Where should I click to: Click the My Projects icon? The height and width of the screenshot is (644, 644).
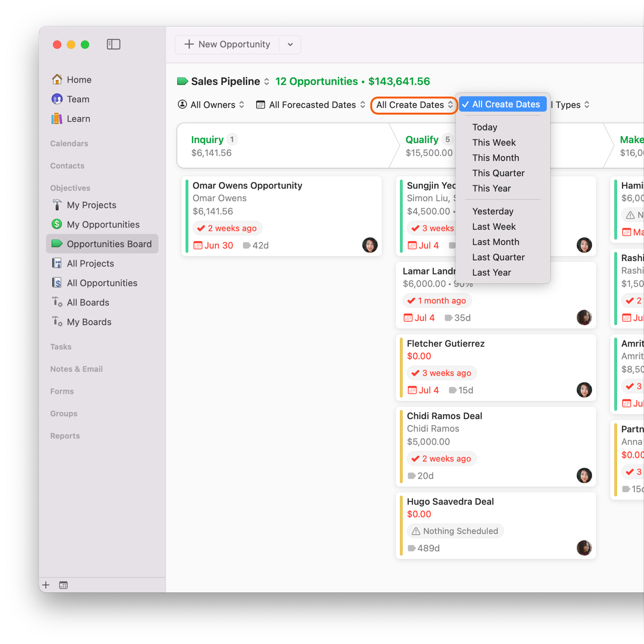point(57,205)
